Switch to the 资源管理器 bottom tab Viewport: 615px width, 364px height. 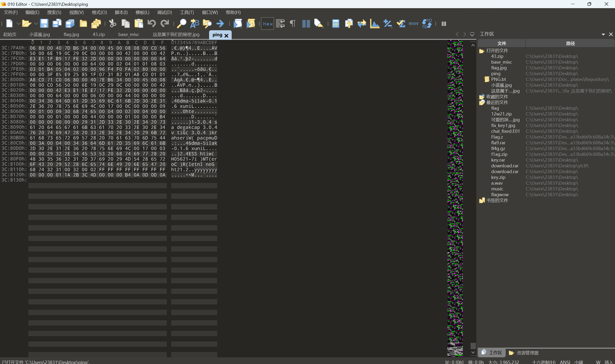click(524, 353)
